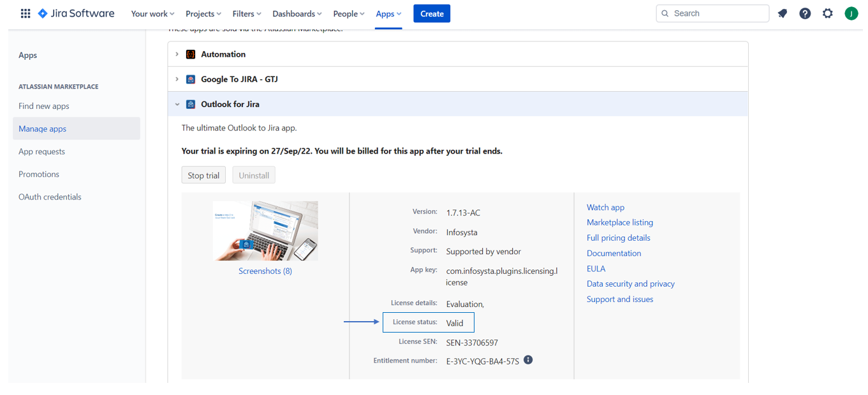The image size is (868, 395).
Task: Open the Support and issues link
Action: click(x=620, y=299)
